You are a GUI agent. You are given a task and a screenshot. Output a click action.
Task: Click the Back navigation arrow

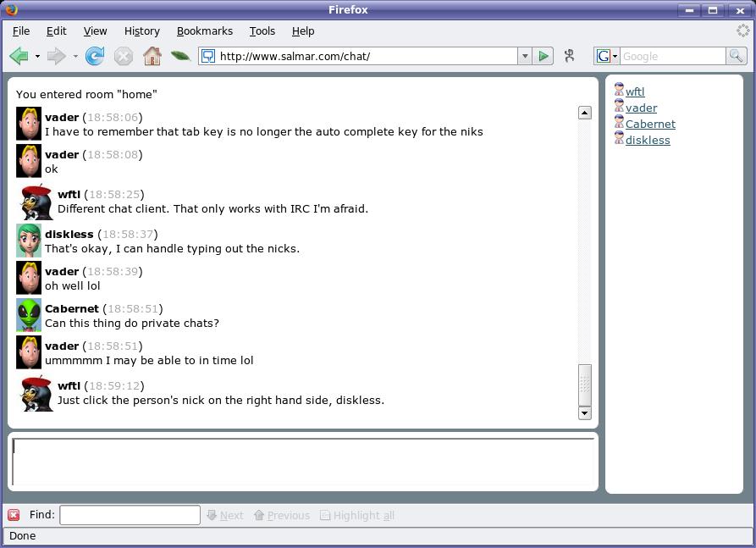coord(19,56)
